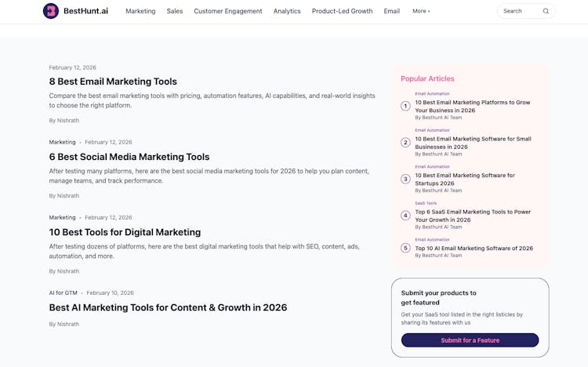This screenshot has width=588, height=367.
Task: Open Top 10 AI Email Marketing Software article
Action: coord(474,248)
